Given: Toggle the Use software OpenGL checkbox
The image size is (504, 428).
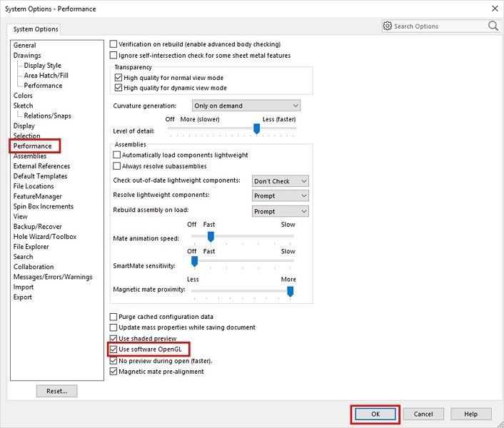Looking at the screenshot, I should pyautogui.click(x=114, y=350).
